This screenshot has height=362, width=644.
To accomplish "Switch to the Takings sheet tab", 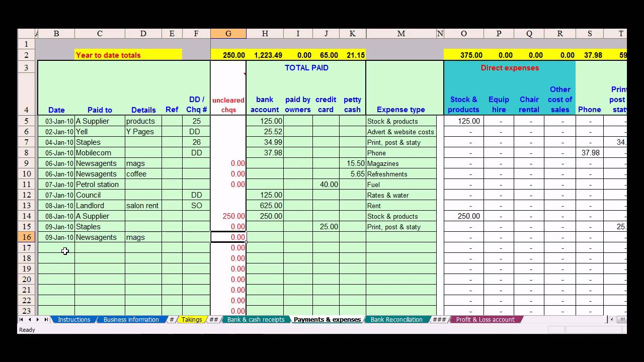I will tap(192, 319).
